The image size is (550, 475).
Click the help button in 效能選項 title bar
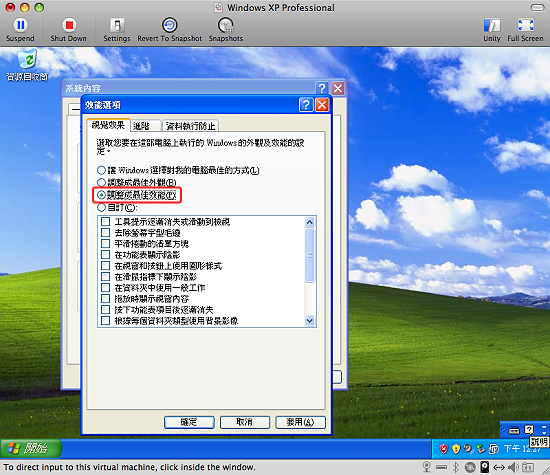[306, 105]
